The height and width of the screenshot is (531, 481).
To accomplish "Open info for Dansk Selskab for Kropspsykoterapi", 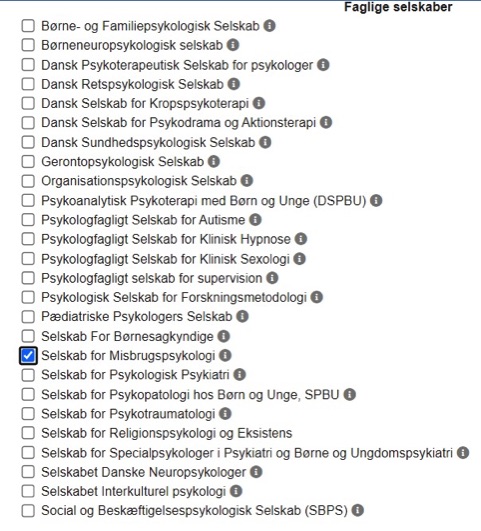I will pos(259,103).
